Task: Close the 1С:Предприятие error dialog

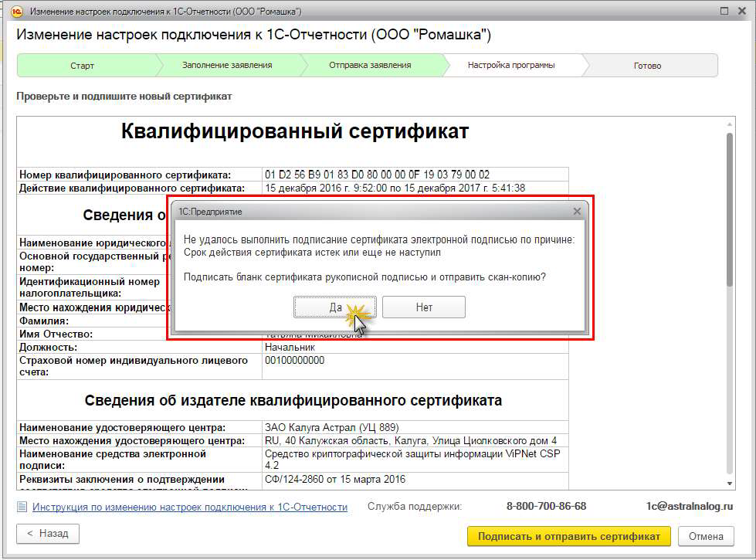Action: (577, 211)
